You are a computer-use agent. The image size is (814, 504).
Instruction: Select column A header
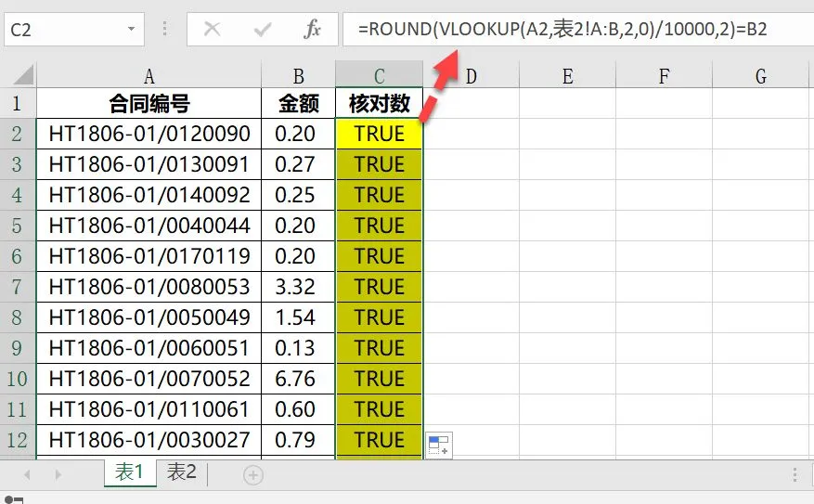149,75
